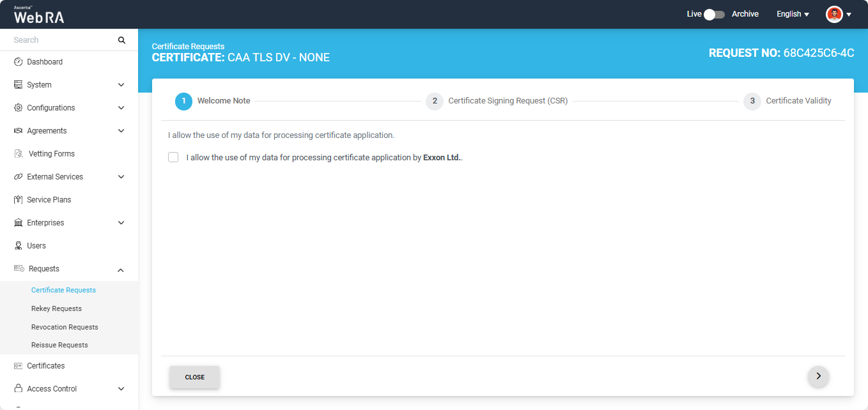Collapse the Requests section chevron
Screen dimensions: 868x410
[x=121, y=270]
